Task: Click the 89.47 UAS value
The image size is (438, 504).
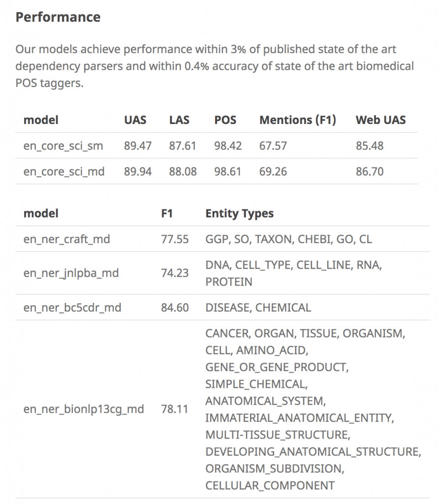Action: click(138, 146)
